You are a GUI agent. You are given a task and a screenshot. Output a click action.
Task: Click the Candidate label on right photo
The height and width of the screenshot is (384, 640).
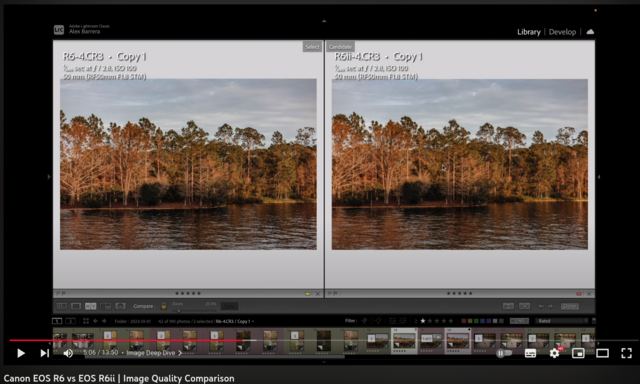[x=340, y=47]
